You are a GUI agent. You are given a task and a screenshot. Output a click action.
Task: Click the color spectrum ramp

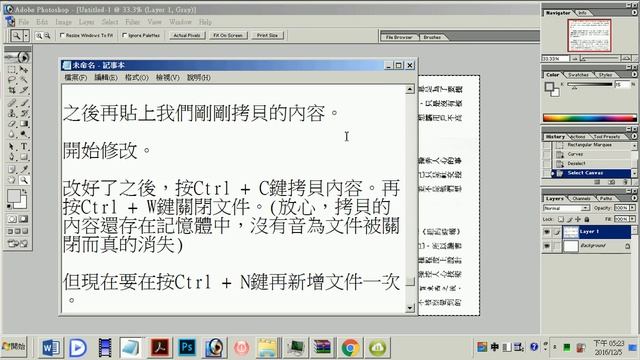pyautogui.click(x=589, y=118)
